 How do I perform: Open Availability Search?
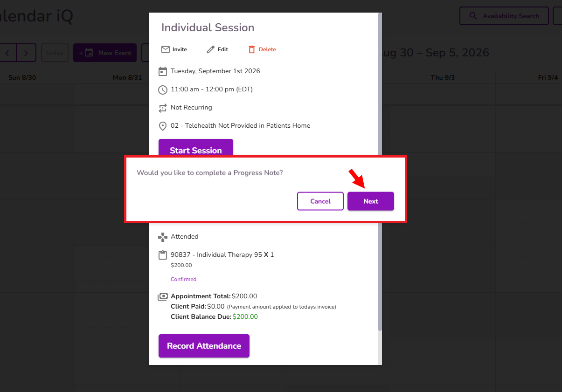pyautogui.click(x=504, y=16)
